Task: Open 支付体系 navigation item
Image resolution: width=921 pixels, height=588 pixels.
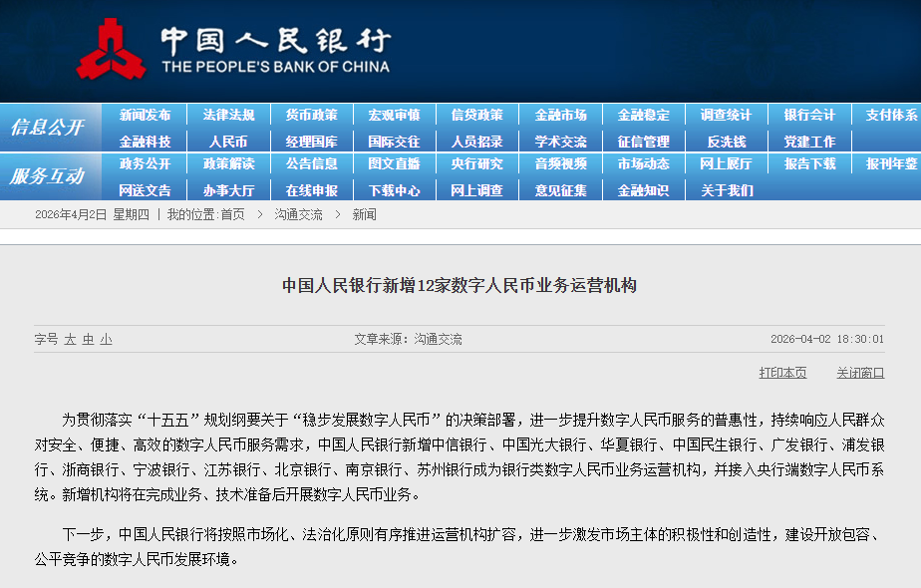Action: click(x=891, y=116)
